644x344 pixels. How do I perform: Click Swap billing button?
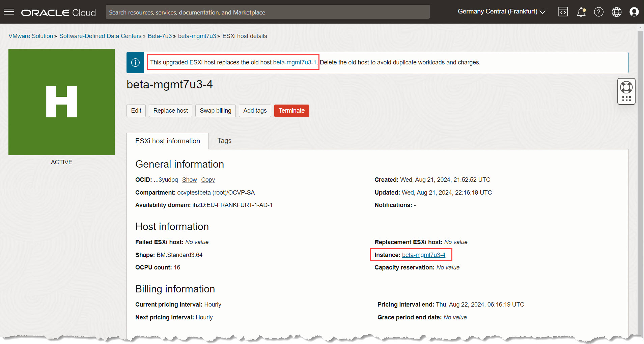pos(215,111)
